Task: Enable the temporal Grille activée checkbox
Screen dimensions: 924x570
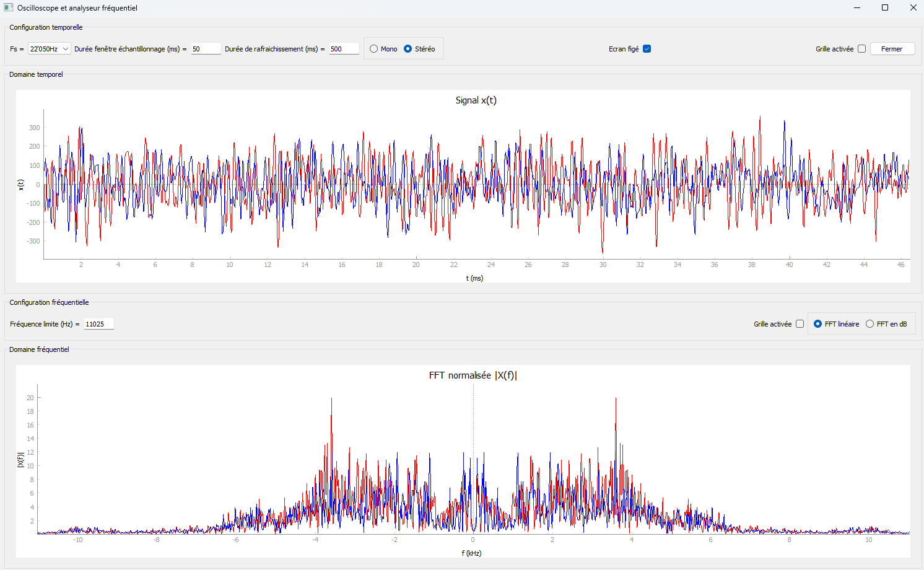Action: 861,49
